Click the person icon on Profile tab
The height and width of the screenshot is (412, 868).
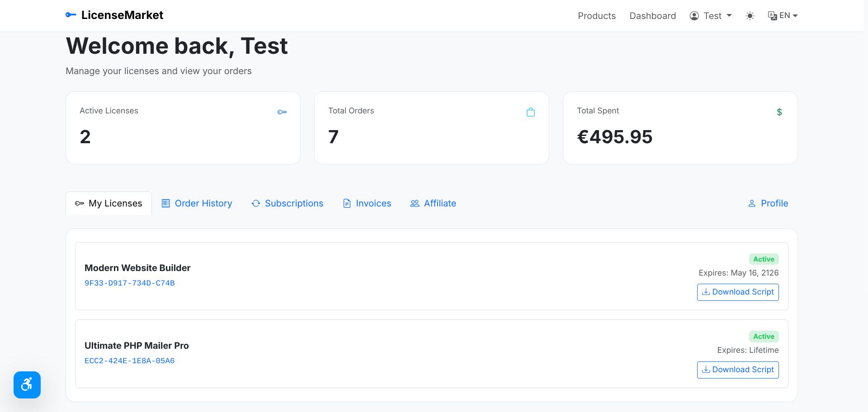point(752,203)
